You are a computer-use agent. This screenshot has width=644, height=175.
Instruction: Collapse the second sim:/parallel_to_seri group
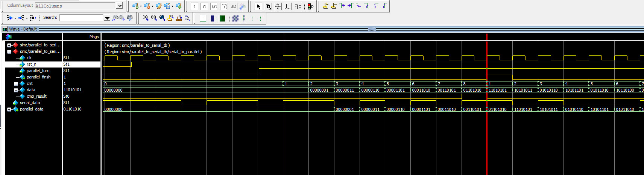[x=9, y=52]
